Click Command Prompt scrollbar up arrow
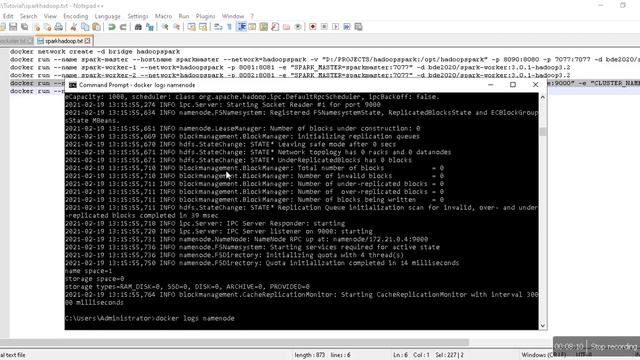This screenshot has height=360, width=640. coord(542,97)
